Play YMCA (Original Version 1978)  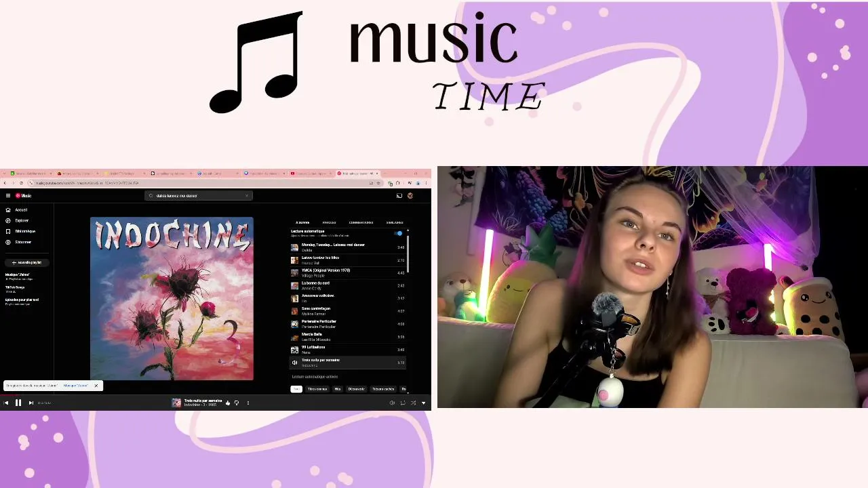pyautogui.click(x=348, y=273)
